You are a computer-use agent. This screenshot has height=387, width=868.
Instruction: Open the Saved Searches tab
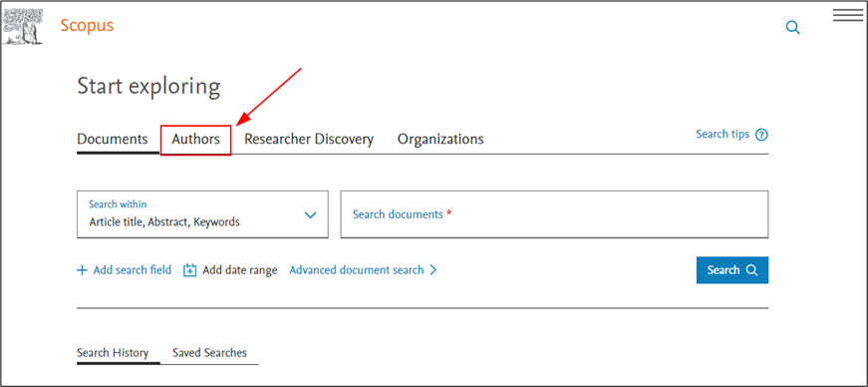click(210, 353)
